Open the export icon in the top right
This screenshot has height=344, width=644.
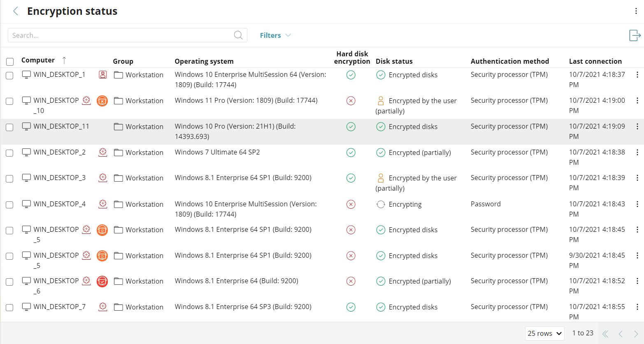click(635, 35)
